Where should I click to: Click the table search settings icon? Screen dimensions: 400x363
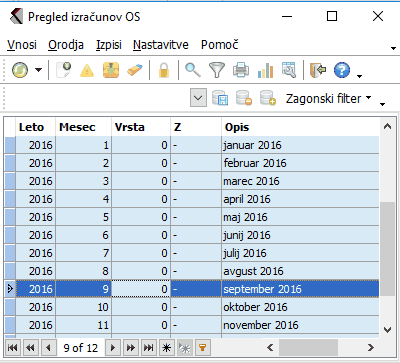289,70
